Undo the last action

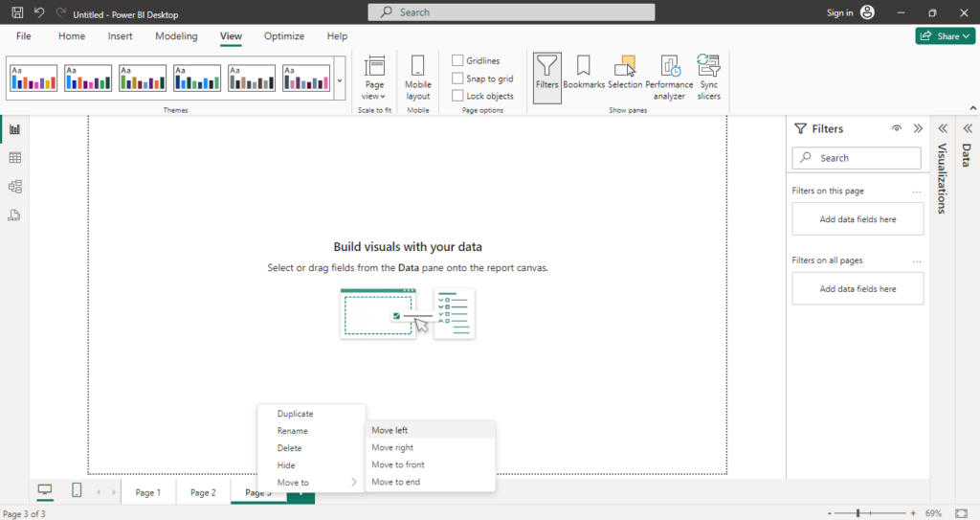point(39,12)
